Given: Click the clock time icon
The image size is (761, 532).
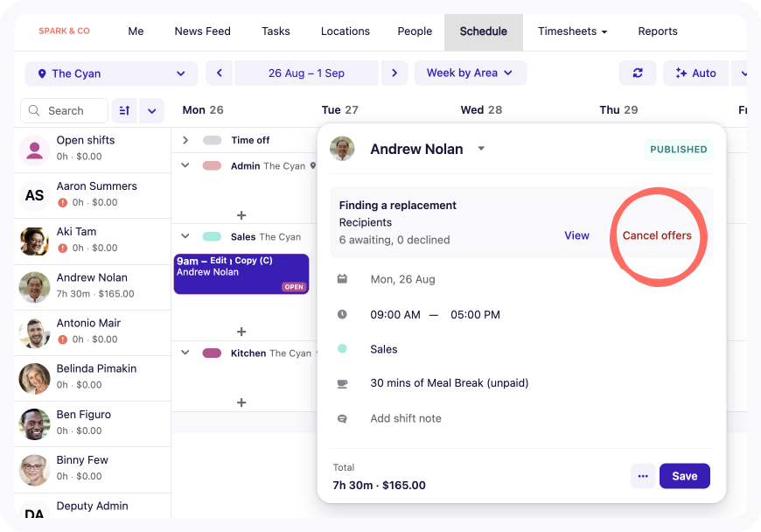Looking at the screenshot, I should (x=342, y=314).
